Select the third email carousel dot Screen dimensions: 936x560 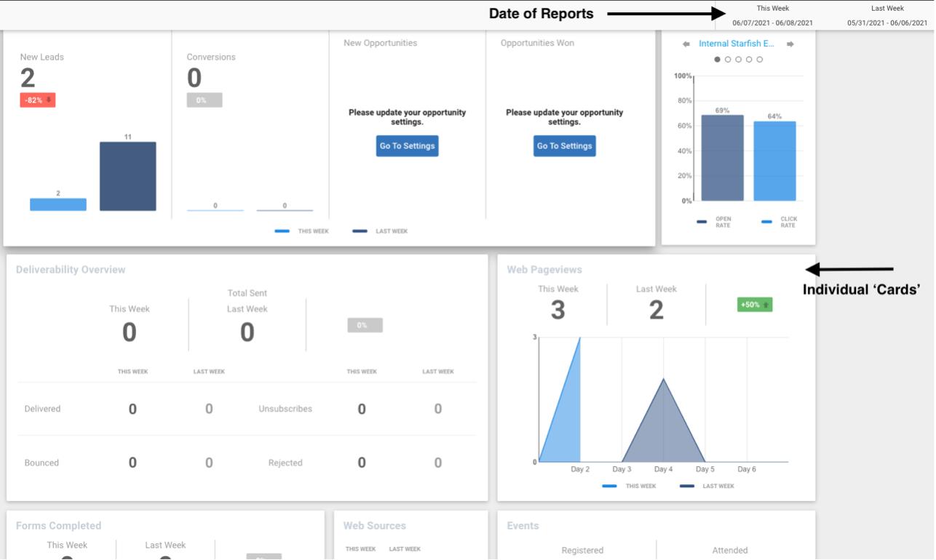pyautogui.click(x=739, y=60)
